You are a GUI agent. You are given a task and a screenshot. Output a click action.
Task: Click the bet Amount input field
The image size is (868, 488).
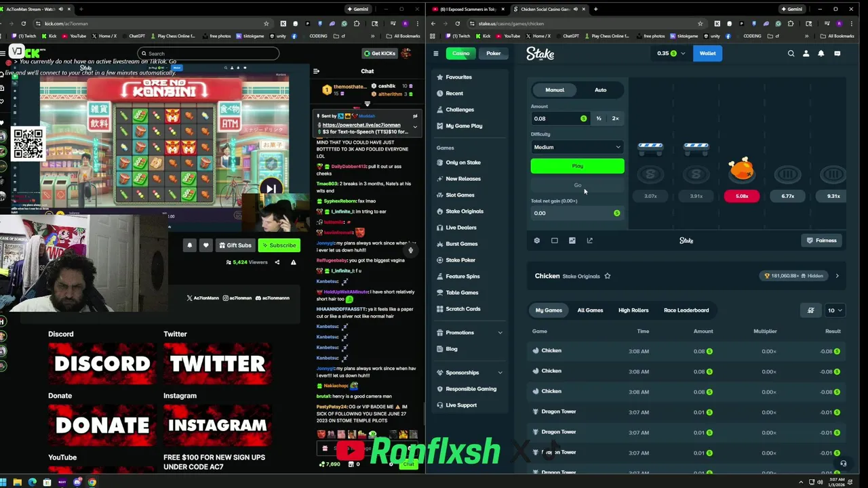pos(560,119)
